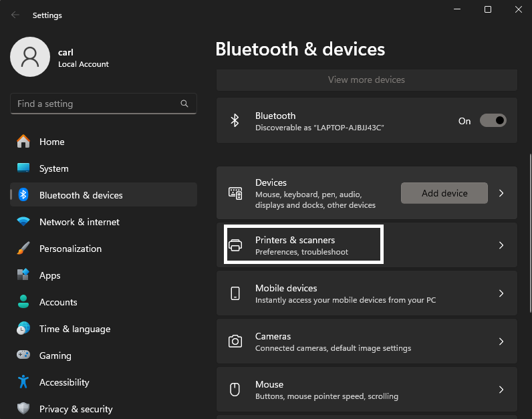Click the vertical scrollbar on right edge
This screenshot has width=532, height=419.
click(x=530, y=233)
